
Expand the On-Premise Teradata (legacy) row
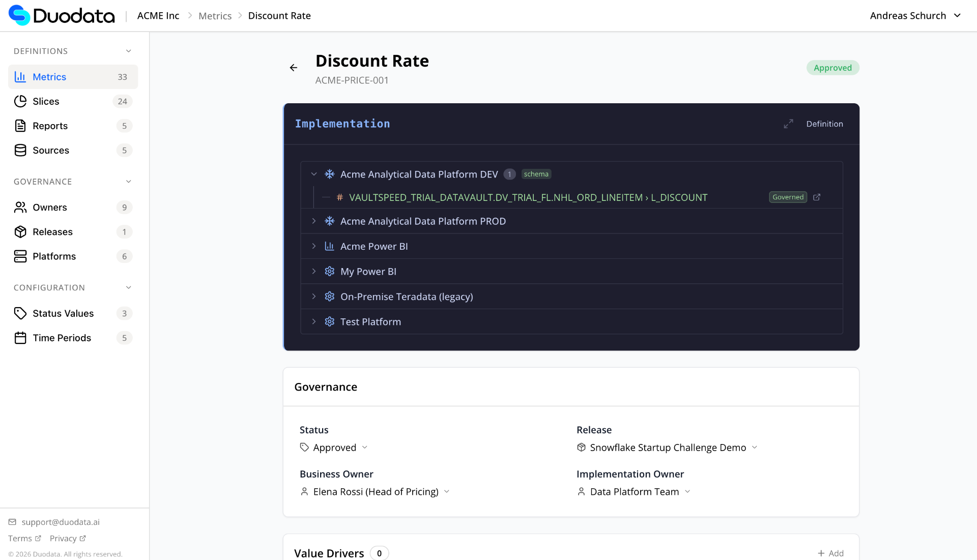[314, 297]
